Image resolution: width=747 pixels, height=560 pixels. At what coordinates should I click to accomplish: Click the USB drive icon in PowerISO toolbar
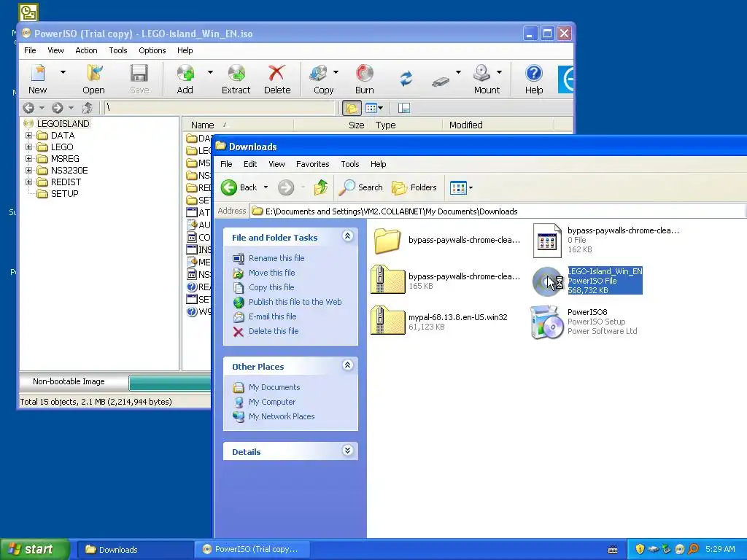coord(441,82)
